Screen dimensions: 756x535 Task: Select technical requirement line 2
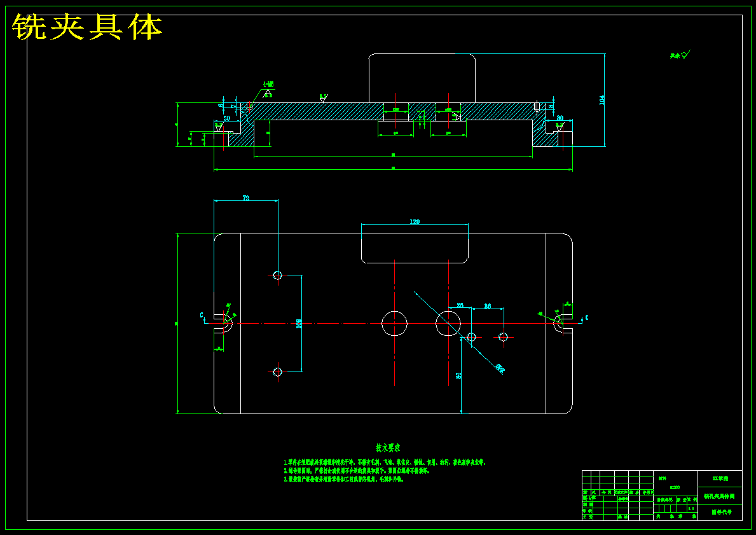pos(356,471)
